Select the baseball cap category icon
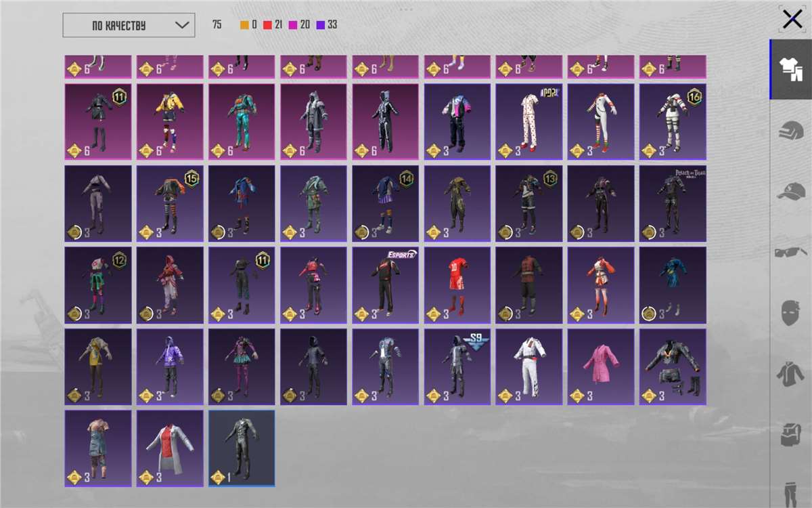Screen dimensions: 812x508 (x=790, y=192)
